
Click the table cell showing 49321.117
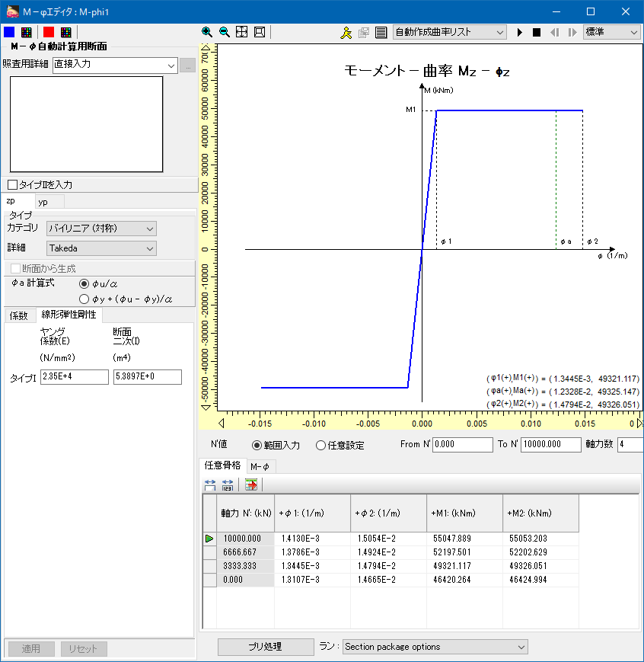[x=464, y=566]
